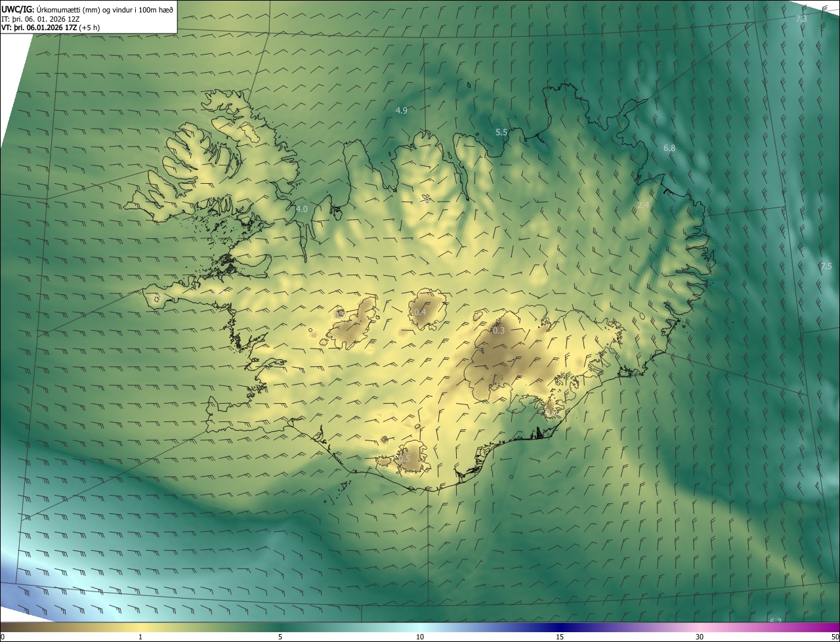Click the 4.0 precipitation value label
The height and width of the screenshot is (642, 840).
pyautogui.click(x=301, y=209)
